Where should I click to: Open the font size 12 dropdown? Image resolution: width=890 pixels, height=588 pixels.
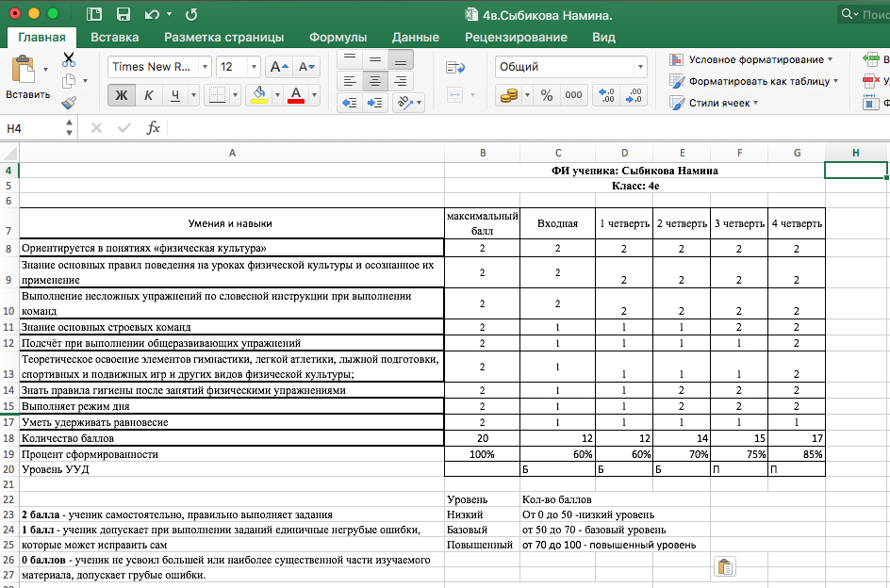[254, 67]
